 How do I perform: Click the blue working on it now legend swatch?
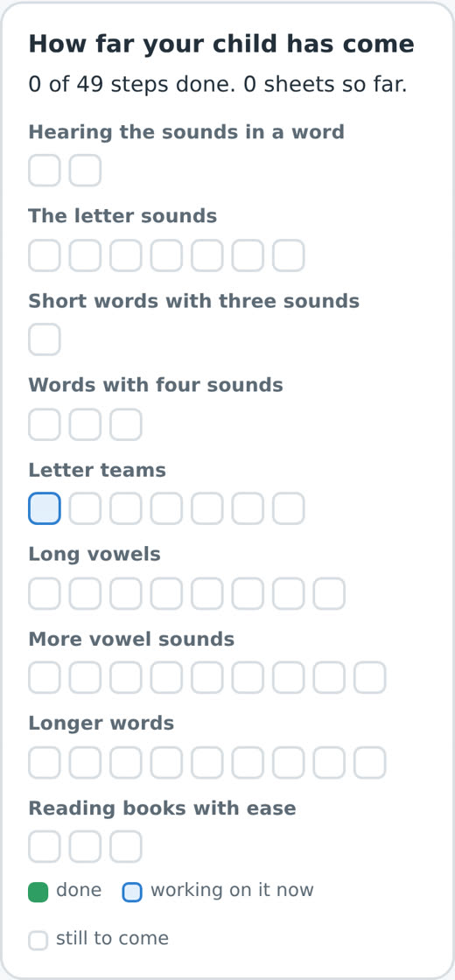[x=132, y=892]
